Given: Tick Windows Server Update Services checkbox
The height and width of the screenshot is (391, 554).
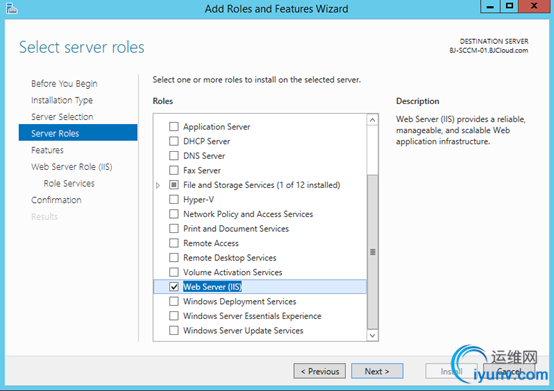Looking at the screenshot, I should click(x=174, y=330).
